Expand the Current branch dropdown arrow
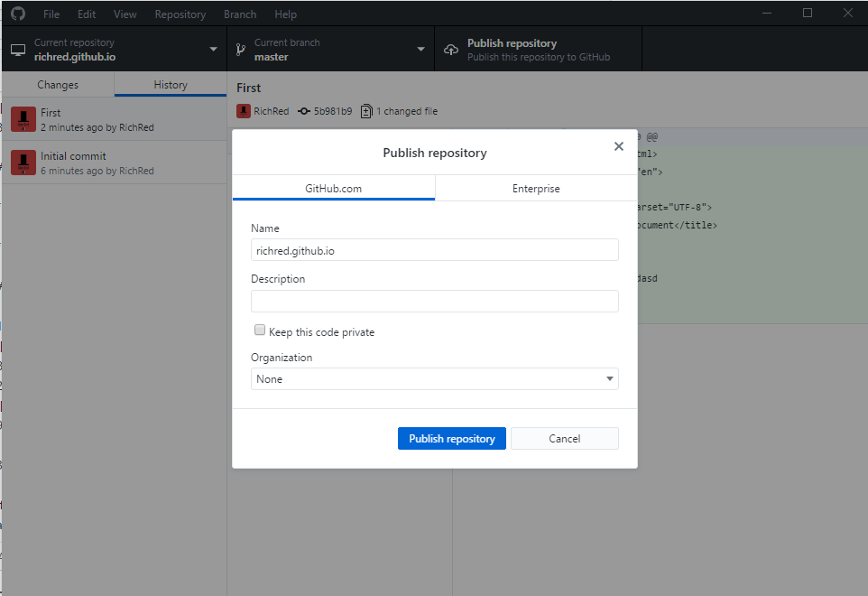The width and height of the screenshot is (868, 596). pos(420,50)
